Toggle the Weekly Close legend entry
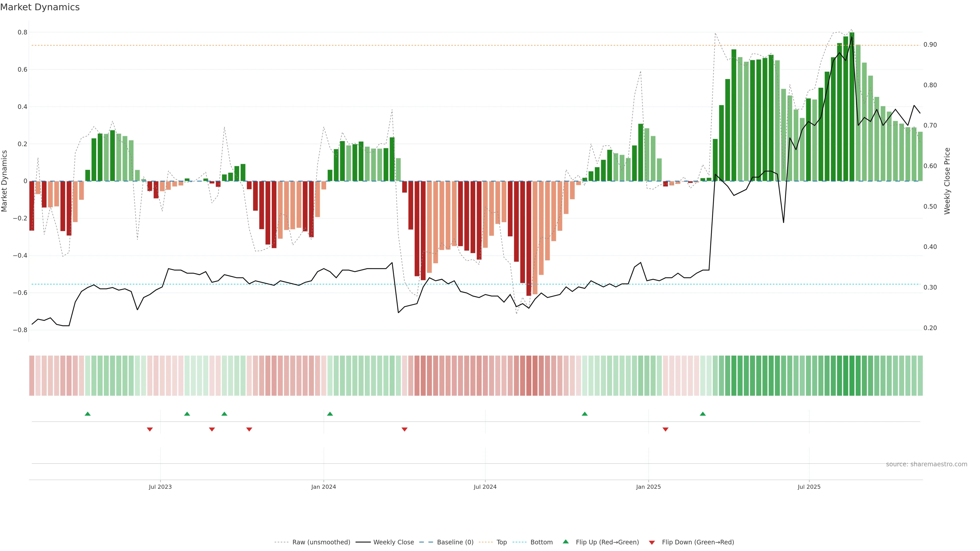The height and width of the screenshot is (551, 980). click(x=393, y=542)
